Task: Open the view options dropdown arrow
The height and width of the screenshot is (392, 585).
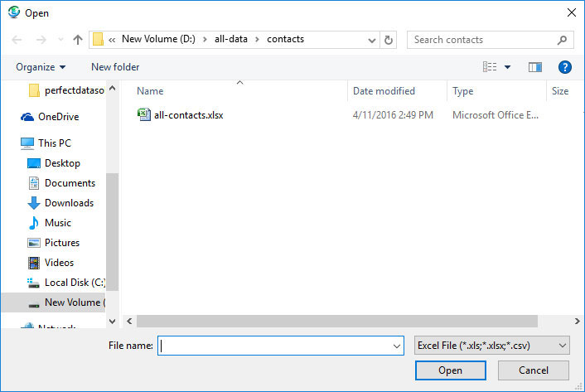Action: coord(508,67)
